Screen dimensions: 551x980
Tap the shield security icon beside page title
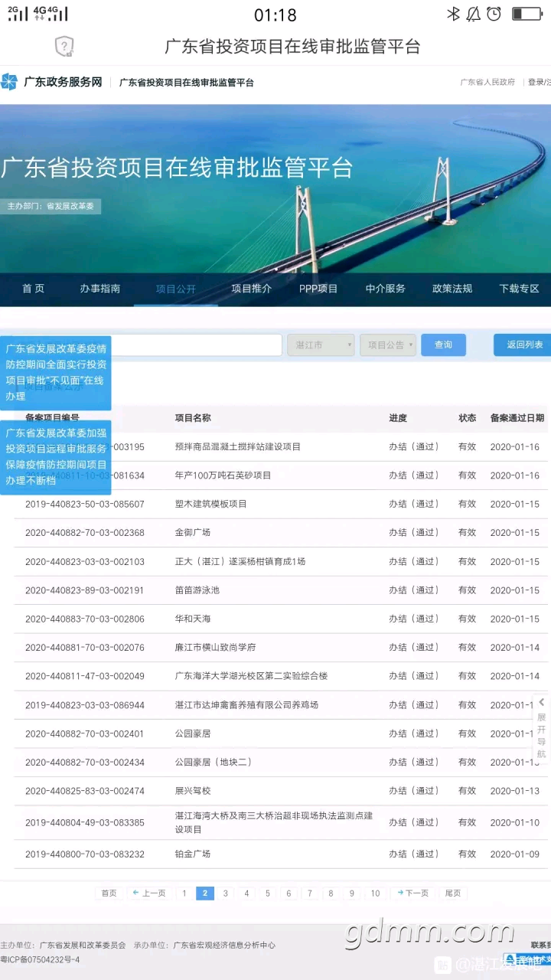click(x=64, y=47)
